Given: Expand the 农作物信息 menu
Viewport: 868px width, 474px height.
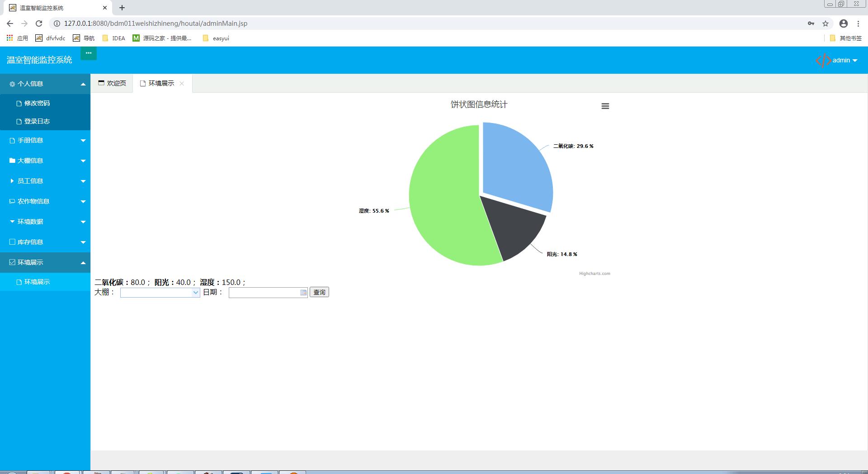Looking at the screenshot, I should [45, 201].
